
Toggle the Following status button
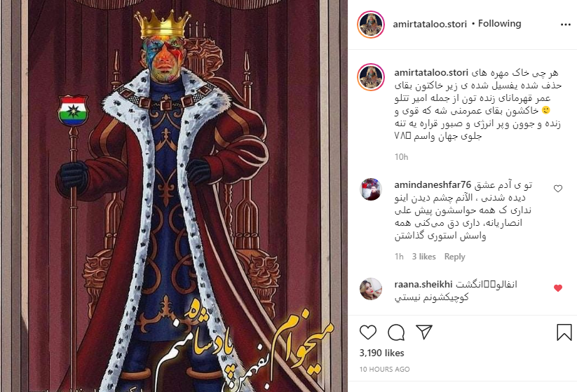(499, 24)
